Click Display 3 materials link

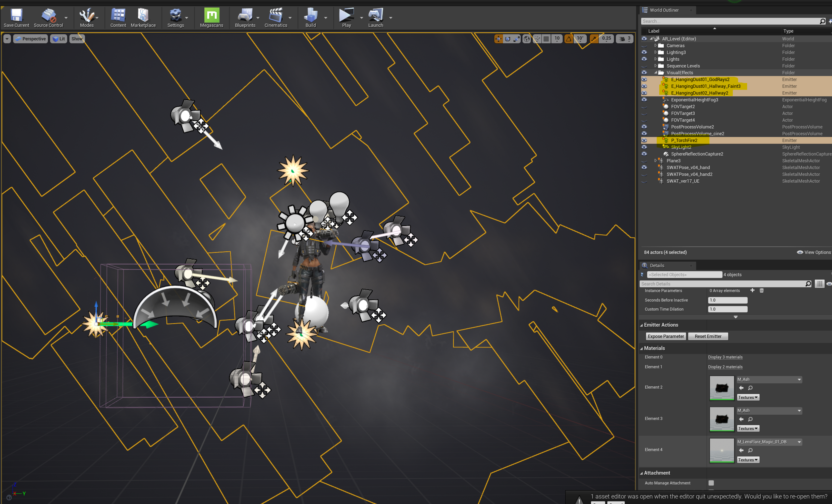tap(725, 357)
